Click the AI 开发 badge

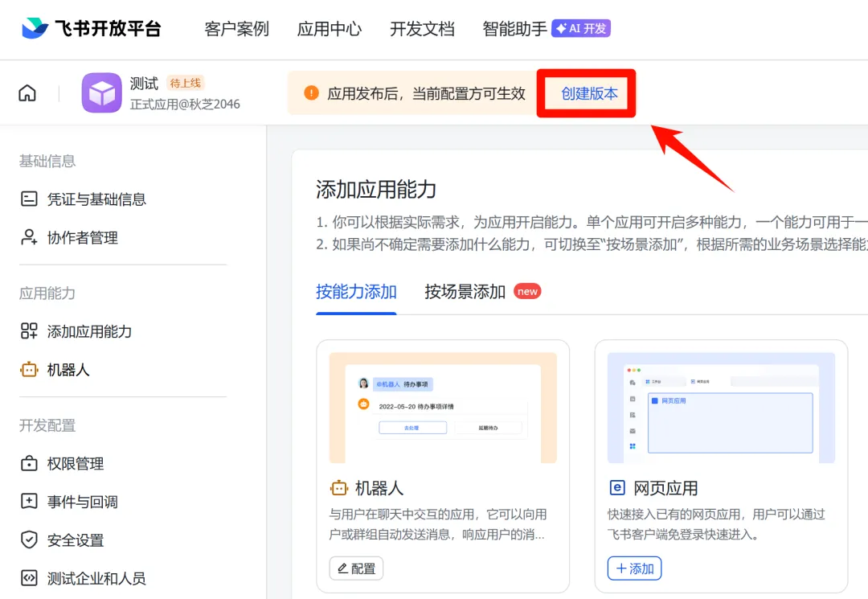tap(581, 28)
